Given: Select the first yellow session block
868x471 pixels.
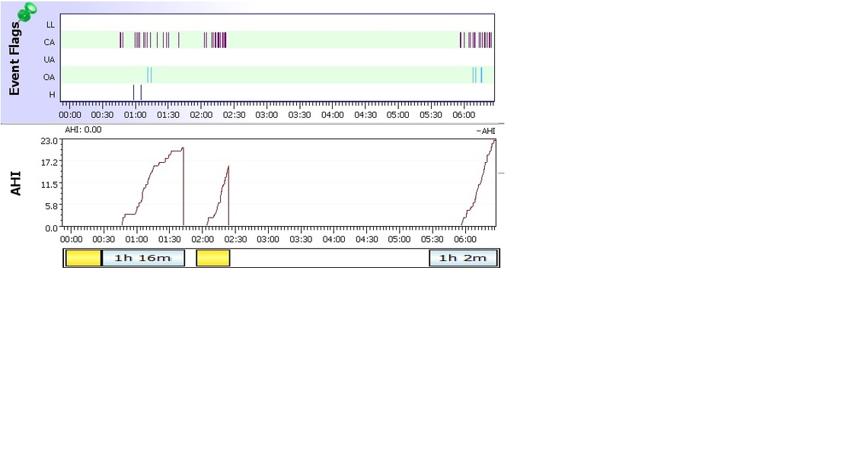Looking at the screenshot, I should pyautogui.click(x=84, y=258).
